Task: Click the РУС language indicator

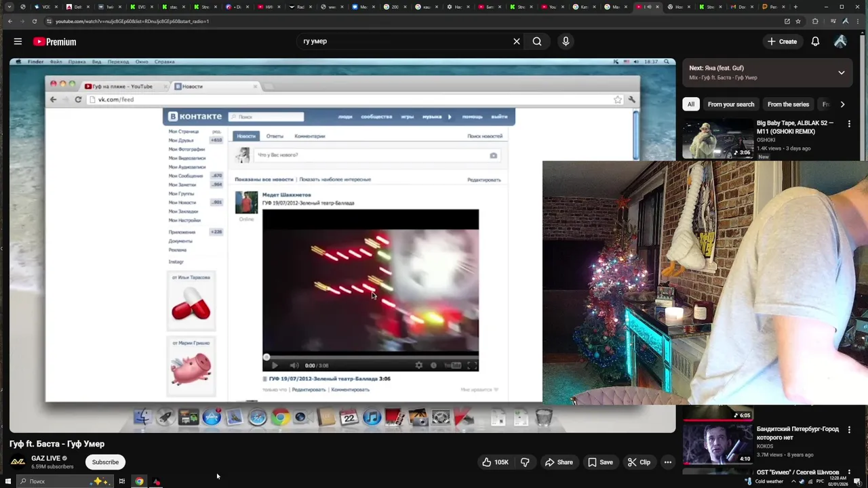Action: point(818,481)
